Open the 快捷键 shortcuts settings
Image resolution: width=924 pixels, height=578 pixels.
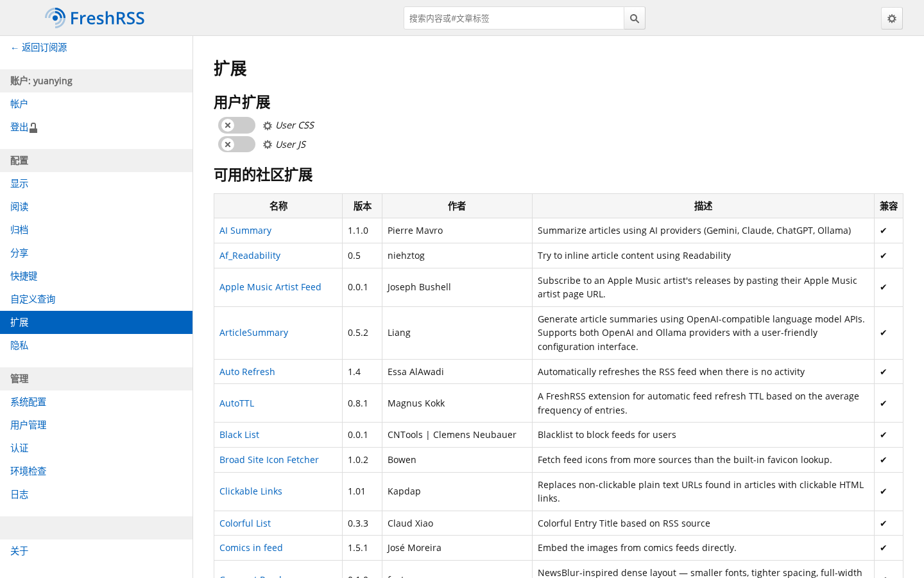(96, 276)
